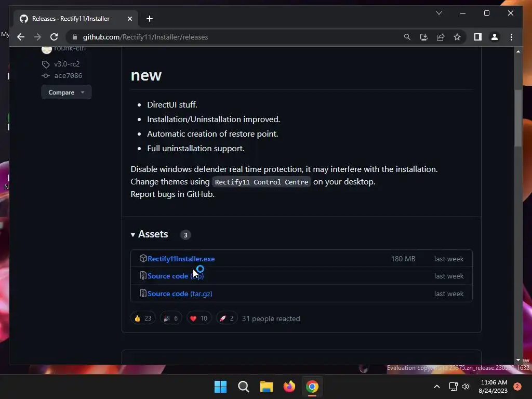This screenshot has width=532, height=399.
Task: Open the clock showing 11:06 AM
Action: click(x=494, y=387)
